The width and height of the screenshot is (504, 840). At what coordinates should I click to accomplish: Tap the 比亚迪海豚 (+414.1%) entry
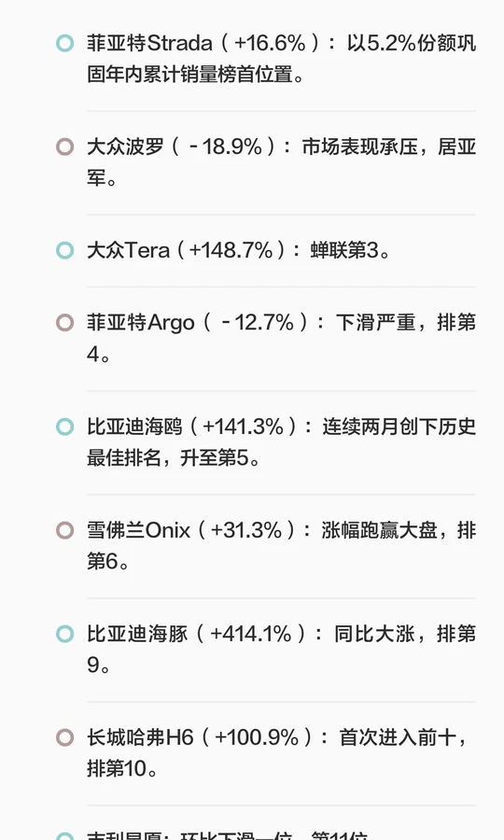coord(281,650)
